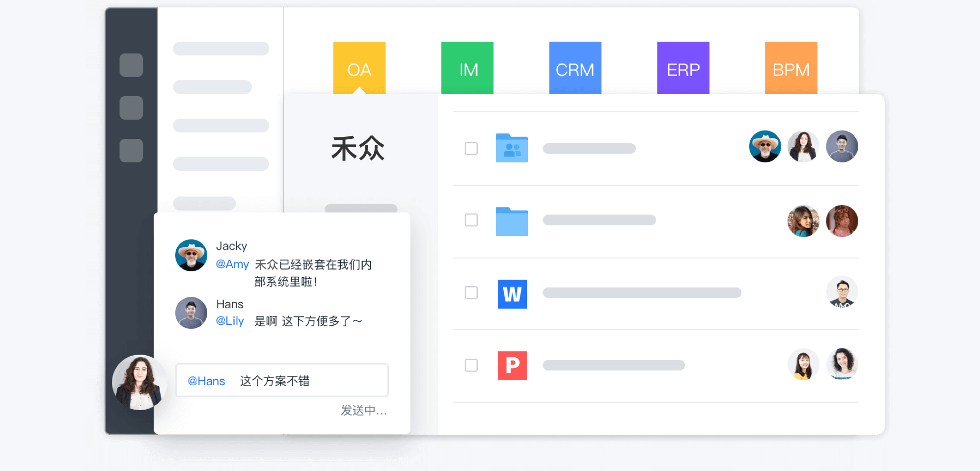The height and width of the screenshot is (471, 980).
Task: Open the blue Word document icon
Action: [x=512, y=294]
